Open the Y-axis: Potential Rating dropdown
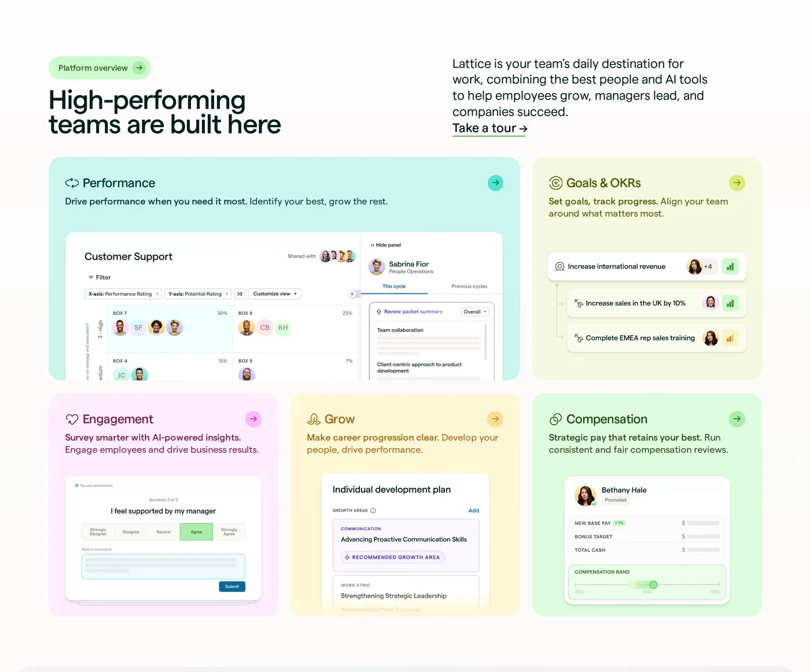Image resolution: width=810 pixels, height=672 pixels. [x=198, y=294]
